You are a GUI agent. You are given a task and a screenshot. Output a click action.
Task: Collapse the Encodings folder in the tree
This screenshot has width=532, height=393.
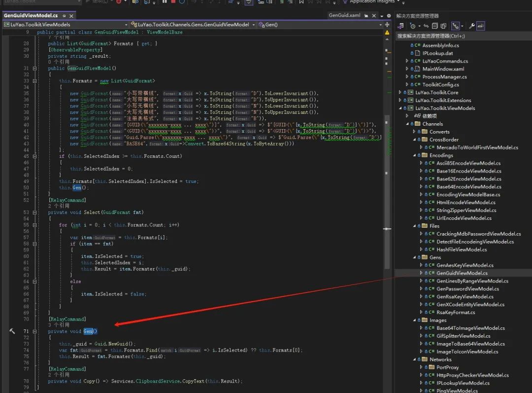pos(414,155)
